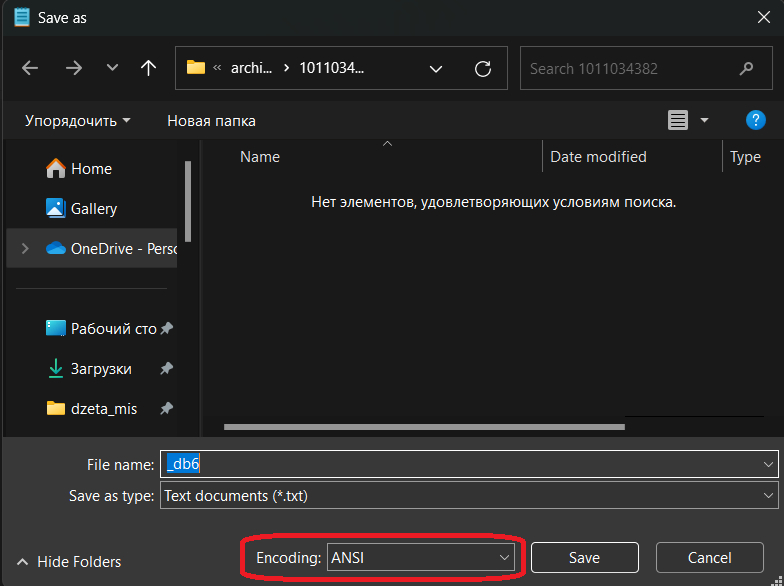Open the Help question mark icon
The image size is (784, 586).
tap(756, 120)
